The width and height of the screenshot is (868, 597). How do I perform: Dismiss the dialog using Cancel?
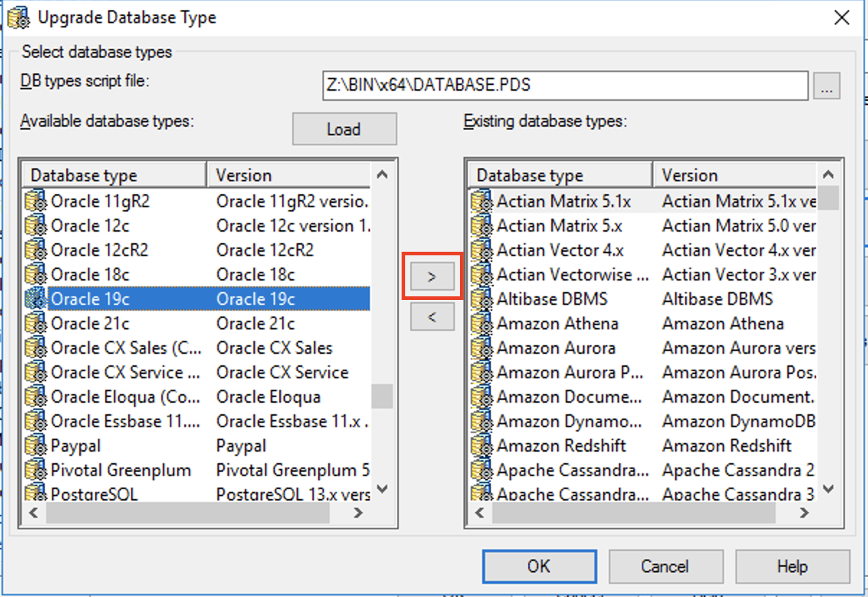coord(666,566)
